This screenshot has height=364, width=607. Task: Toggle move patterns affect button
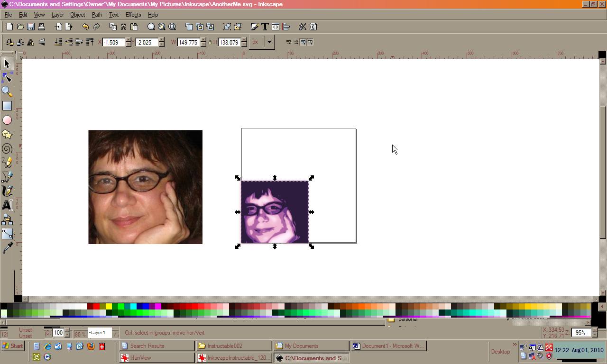pos(310,42)
